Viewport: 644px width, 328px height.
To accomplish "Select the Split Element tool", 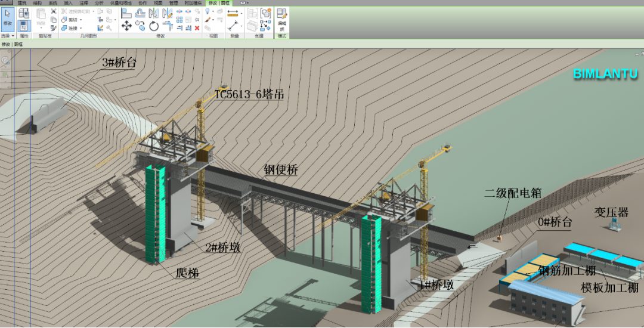I will pyautogui.click(x=179, y=11).
